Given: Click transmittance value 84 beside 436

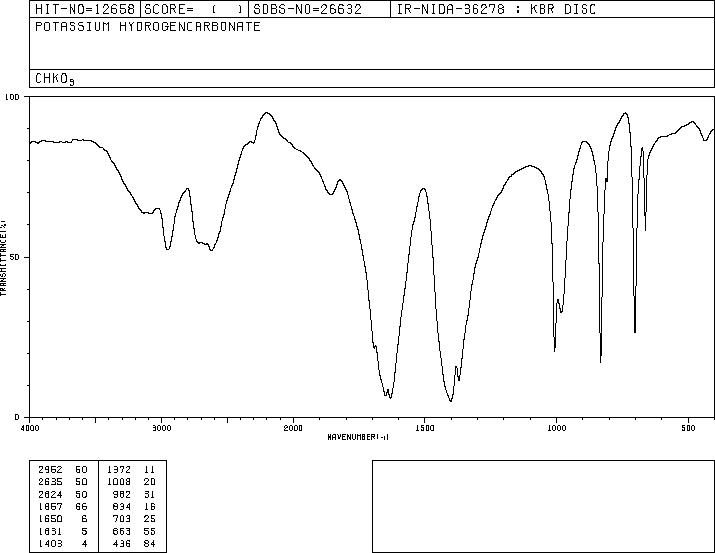Looking at the screenshot, I should click(150, 543).
